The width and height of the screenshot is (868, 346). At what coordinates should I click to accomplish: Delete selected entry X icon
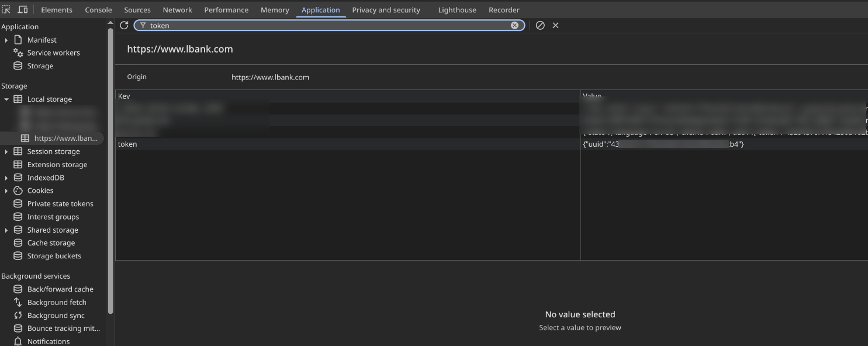556,25
